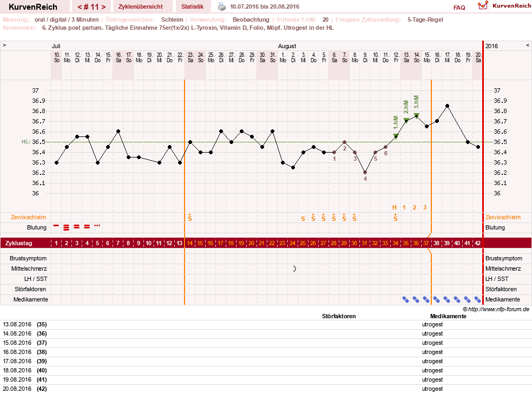Click the S+ mucus symbol on cycle day 26
Image resolution: width=532 pixels, height=413 pixels.
point(313,218)
